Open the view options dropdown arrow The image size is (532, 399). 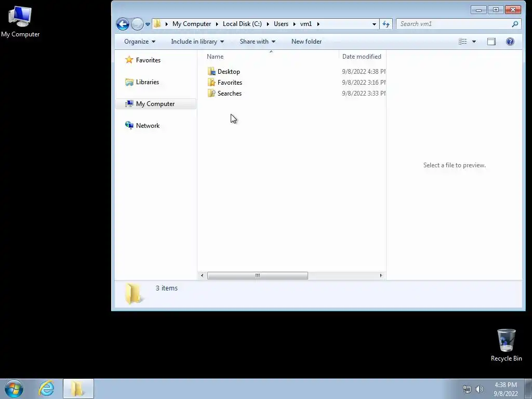click(474, 42)
